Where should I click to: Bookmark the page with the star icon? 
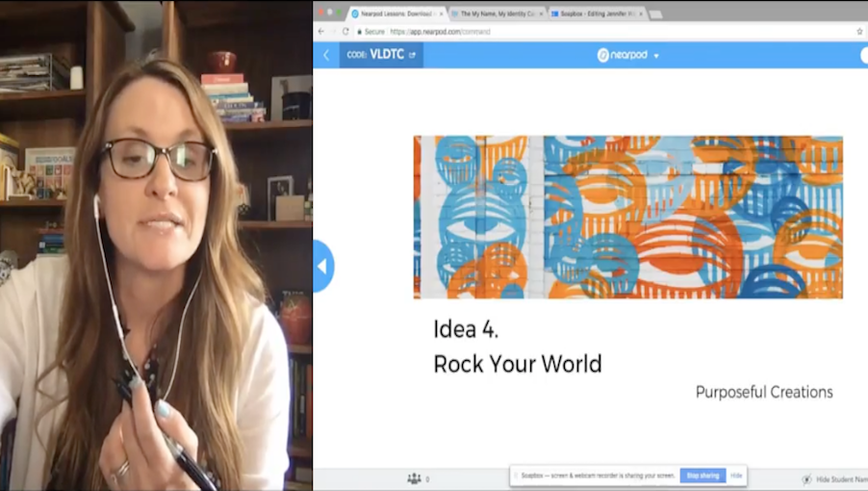(859, 32)
